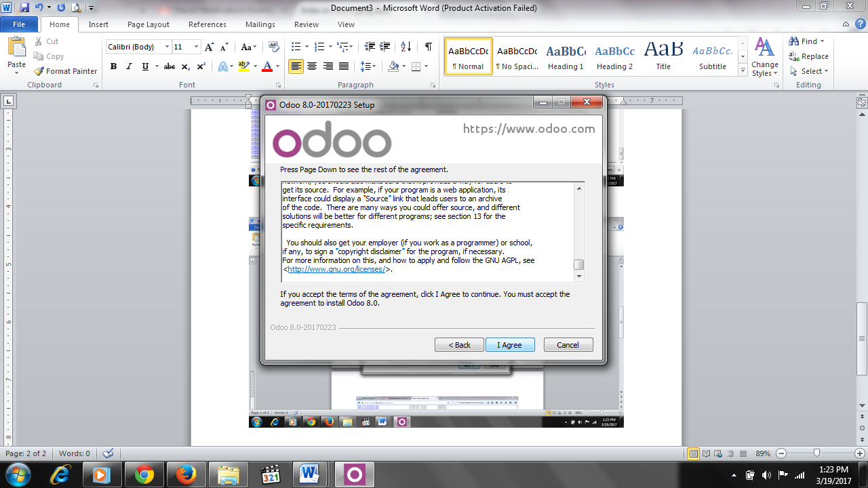The image size is (868, 488).
Task: Toggle Show/Hide paragraph marks
Action: 428,47
